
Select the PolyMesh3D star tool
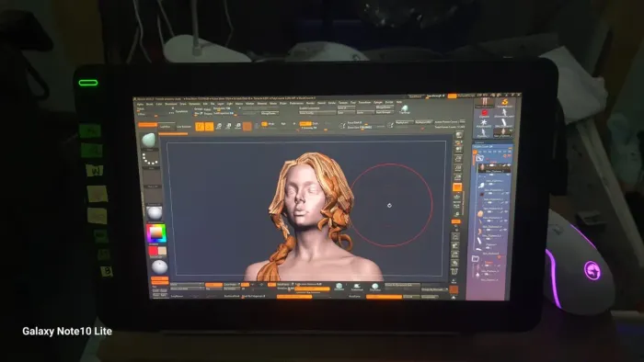(484, 122)
